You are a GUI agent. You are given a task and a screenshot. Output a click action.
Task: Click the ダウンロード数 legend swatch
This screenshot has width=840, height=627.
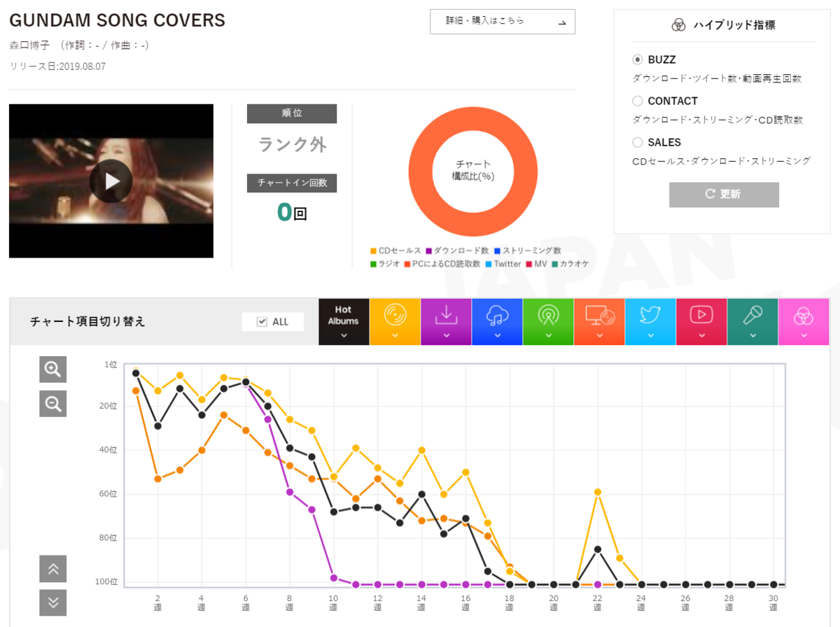(428, 251)
